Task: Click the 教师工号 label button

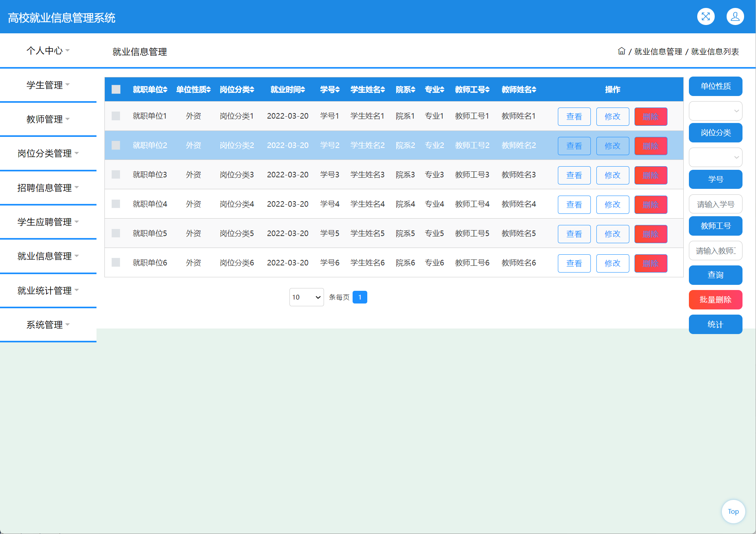Action: click(715, 226)
